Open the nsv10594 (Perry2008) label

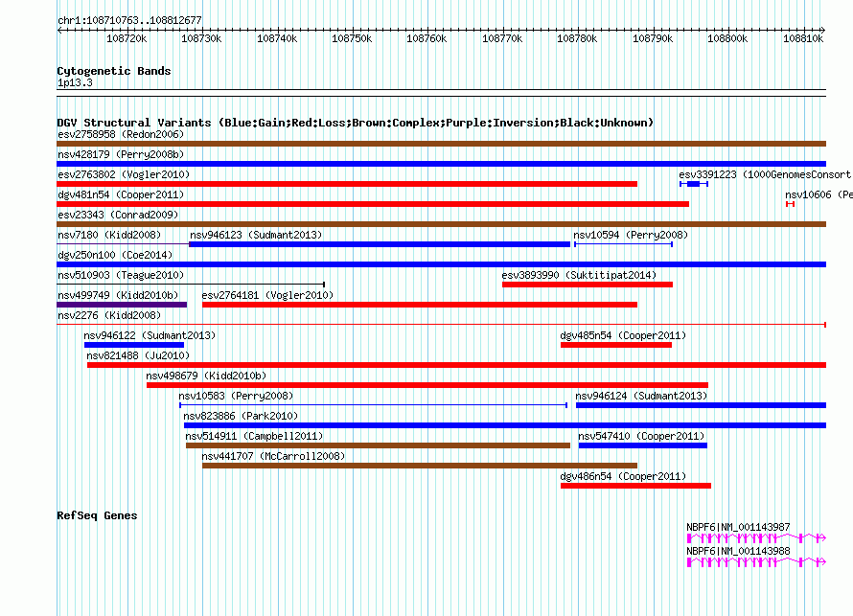pos(631,235)
